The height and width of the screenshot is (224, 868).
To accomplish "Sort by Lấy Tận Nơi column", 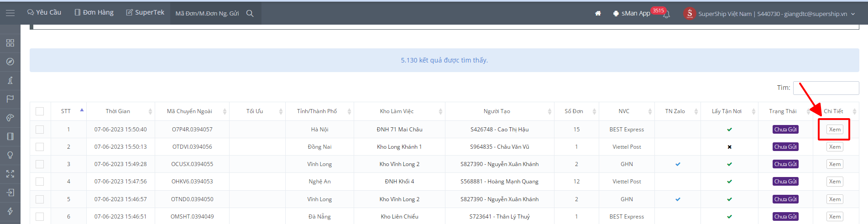I will [729, 111].
